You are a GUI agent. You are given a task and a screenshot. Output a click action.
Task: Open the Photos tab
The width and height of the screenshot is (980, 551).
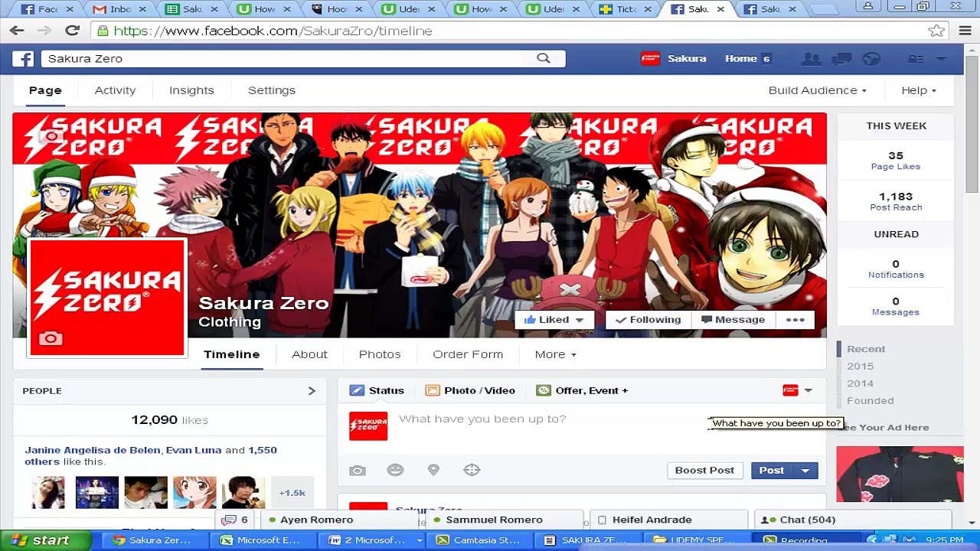tap(380, 354)
